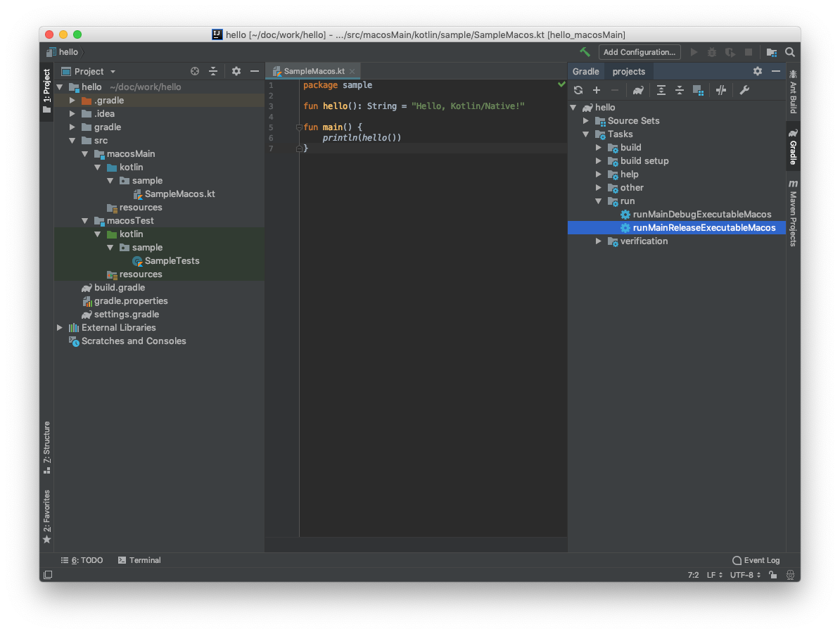Click hello breadcrumb in navigation bar
This screenshot has width=840, height=634.
point(63,52)
